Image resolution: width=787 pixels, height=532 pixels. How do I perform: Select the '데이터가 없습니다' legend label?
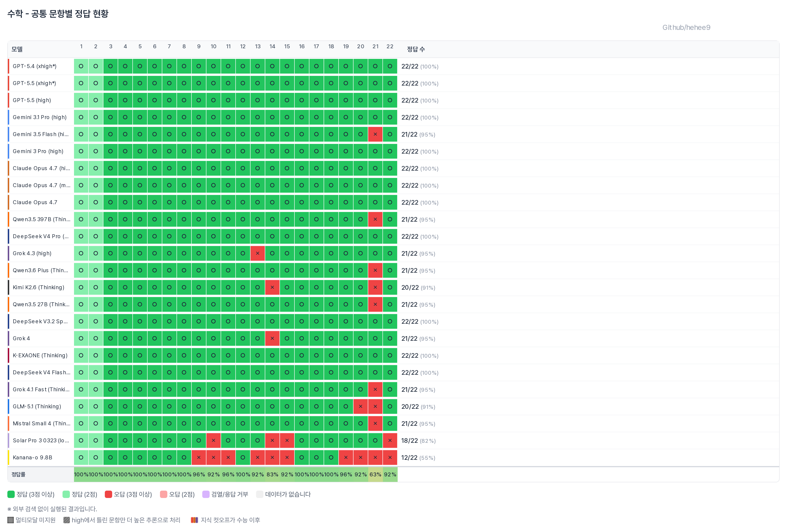(x=288, y=494)
